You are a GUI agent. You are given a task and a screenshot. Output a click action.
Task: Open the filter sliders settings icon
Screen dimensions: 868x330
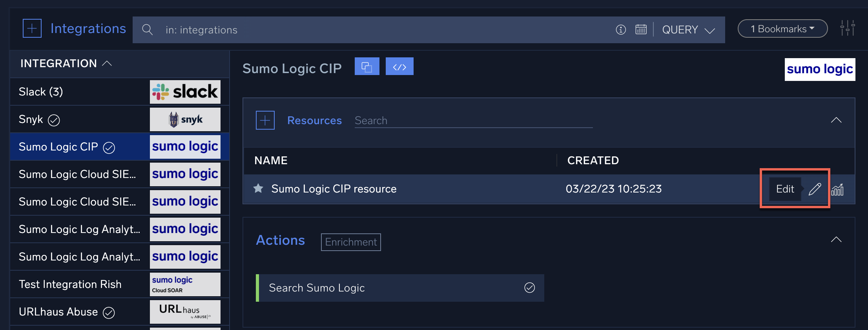(847, 29)
